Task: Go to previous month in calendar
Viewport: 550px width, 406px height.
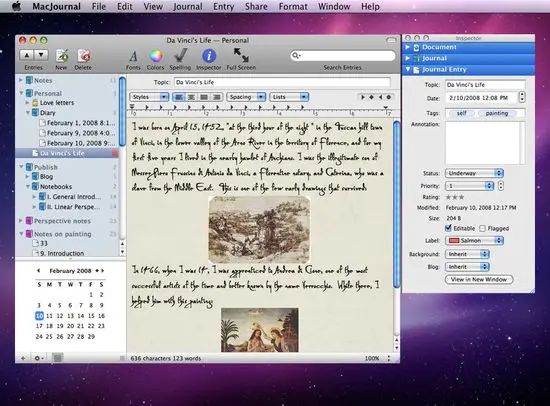Action: [x=39, y=271]
